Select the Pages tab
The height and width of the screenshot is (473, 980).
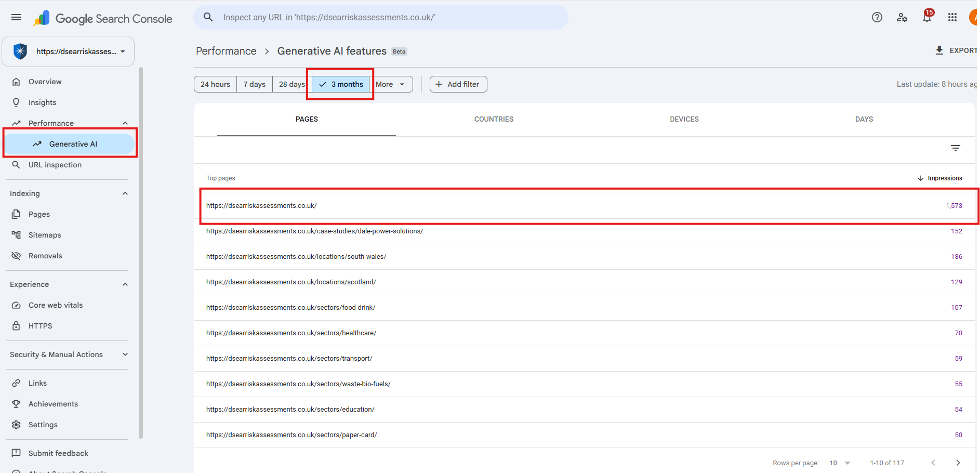[307, 119]
